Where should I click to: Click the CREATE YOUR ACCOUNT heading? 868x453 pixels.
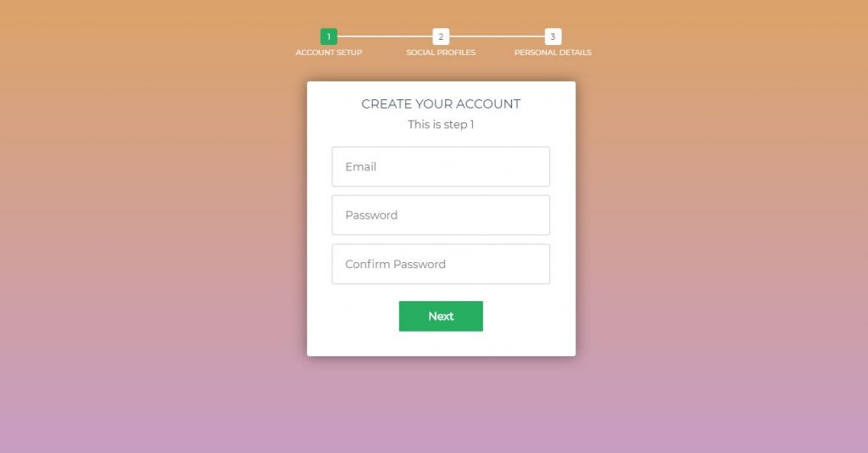tap(441, 104)
